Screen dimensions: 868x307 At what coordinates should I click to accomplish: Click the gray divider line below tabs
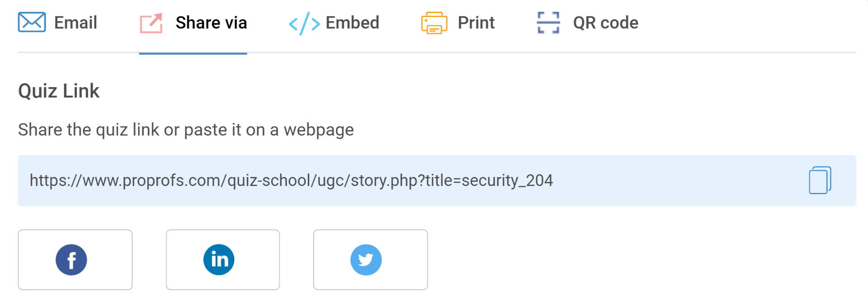click(x=542, y=52)
